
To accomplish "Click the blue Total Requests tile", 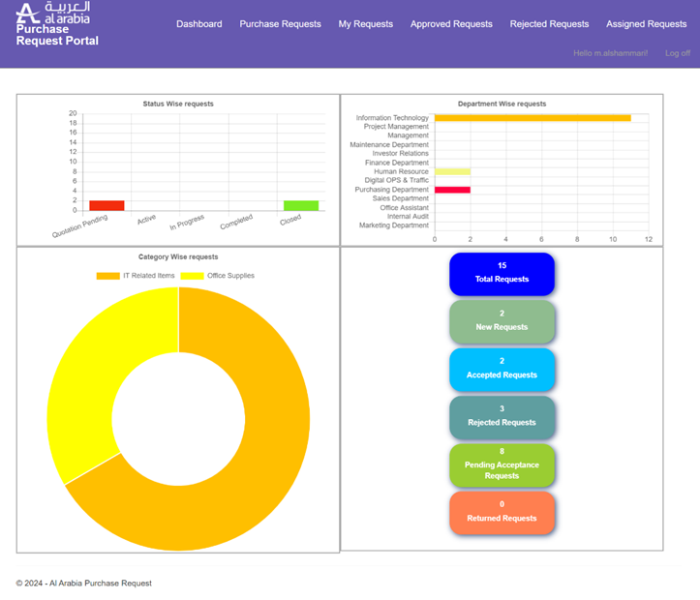I will click(x=502, y=273).
